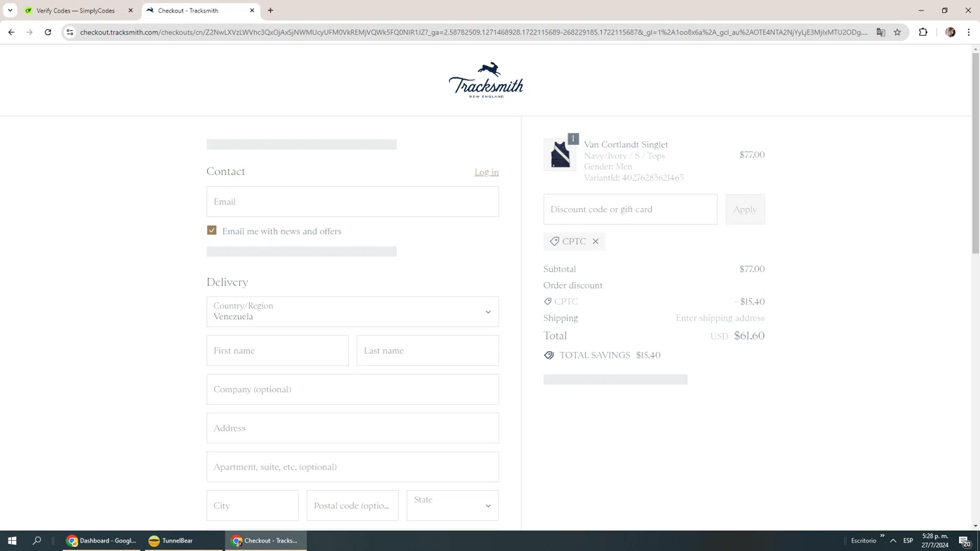Click the item quantity badge on thumbnail
Viewport: 980px width, 551px height.
(x=573, y=138)
